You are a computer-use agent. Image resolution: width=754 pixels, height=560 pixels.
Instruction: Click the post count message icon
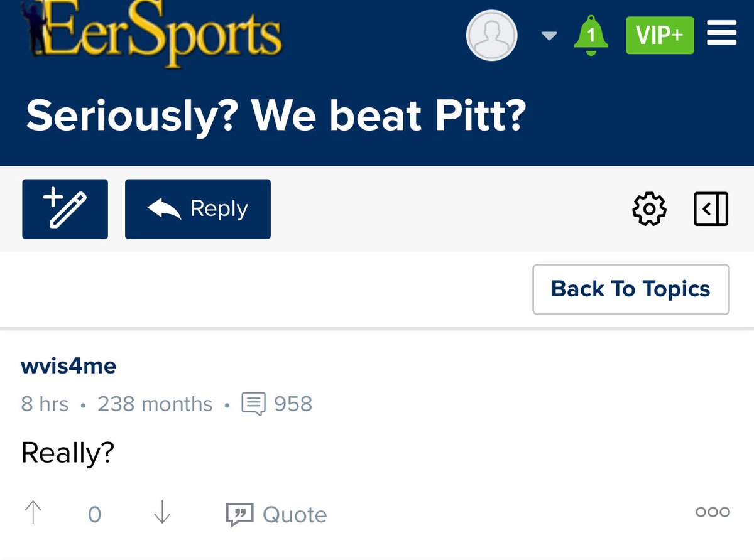click(254, 404)
